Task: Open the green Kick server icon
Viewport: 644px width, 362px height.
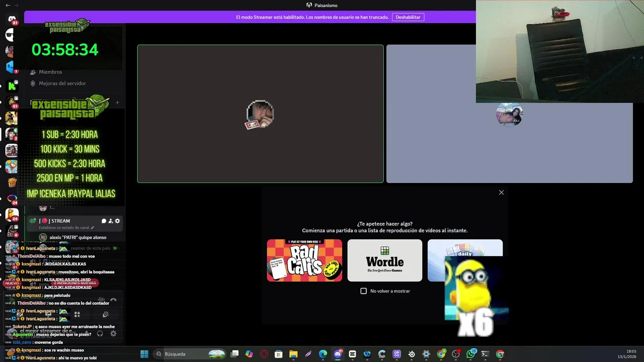Action: (x=12, y=86)
